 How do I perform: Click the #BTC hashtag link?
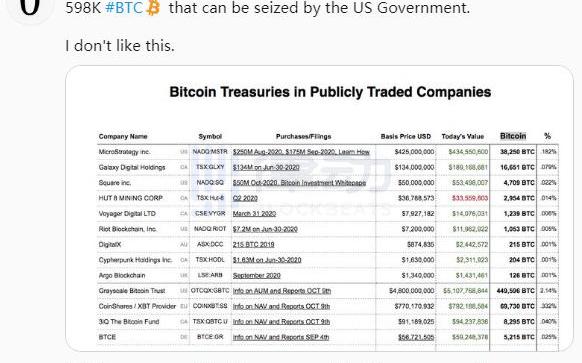[x=124, y=8]
